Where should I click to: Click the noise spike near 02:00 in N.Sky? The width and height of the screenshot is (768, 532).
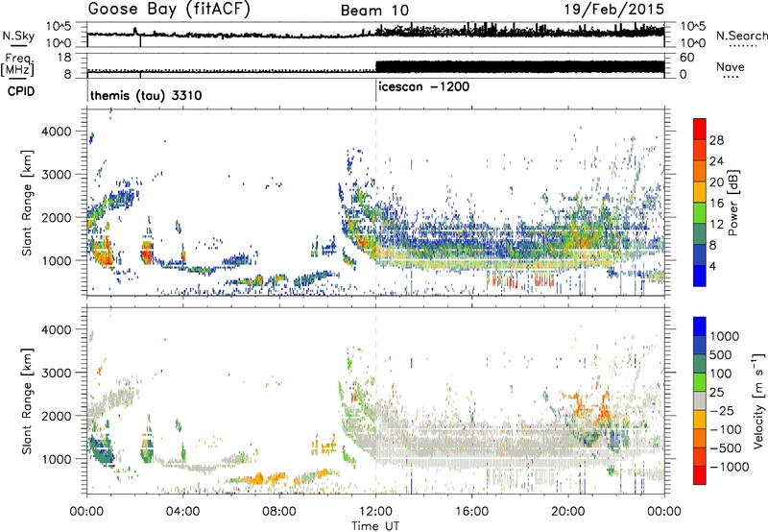pyautogui.click(x=135, y=31)
